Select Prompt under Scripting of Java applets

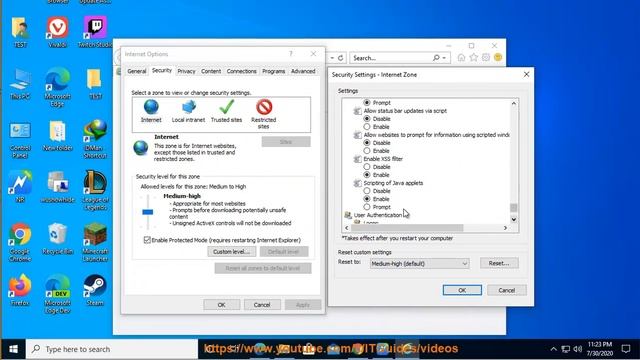click(367, 207)
